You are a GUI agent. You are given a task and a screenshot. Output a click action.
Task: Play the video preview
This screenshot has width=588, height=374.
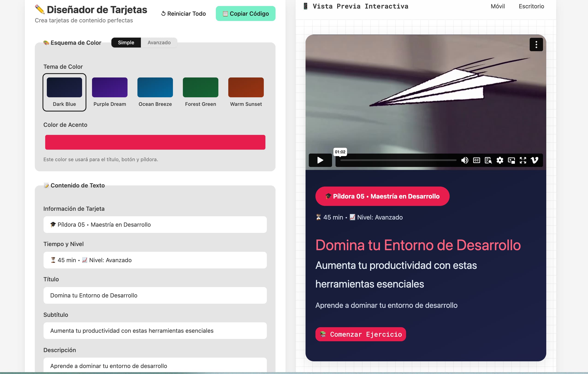pyautogui.click(x=320, y=160)
